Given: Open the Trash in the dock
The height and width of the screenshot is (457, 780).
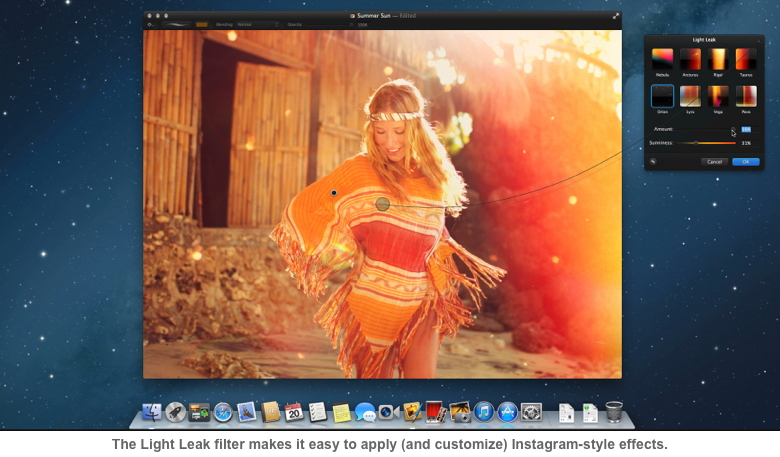Looking at the screenshot, I should 614,412.
